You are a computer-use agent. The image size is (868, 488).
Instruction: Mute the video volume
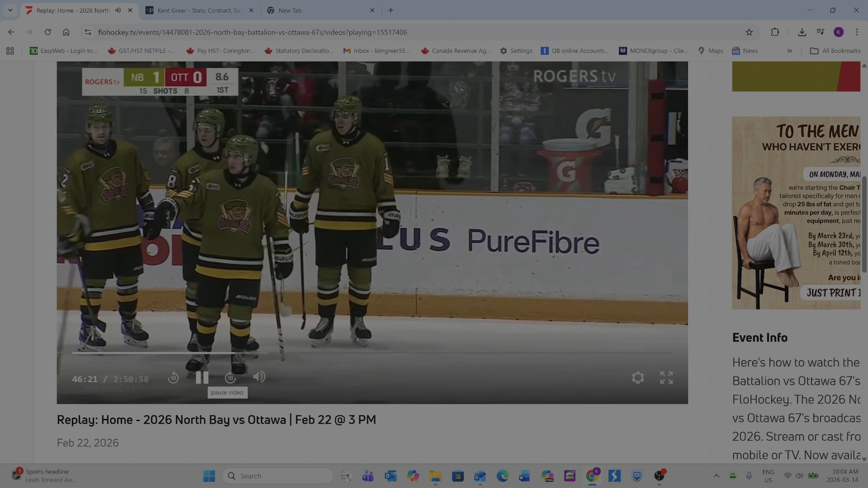259,377
